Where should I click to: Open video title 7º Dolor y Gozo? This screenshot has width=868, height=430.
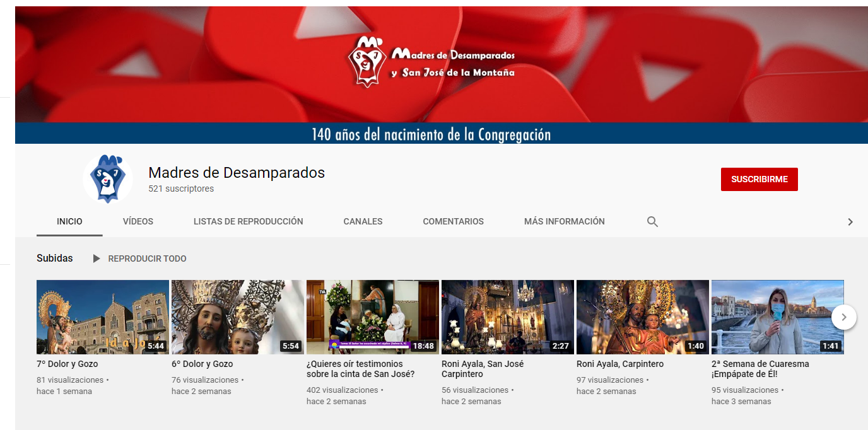67,364
